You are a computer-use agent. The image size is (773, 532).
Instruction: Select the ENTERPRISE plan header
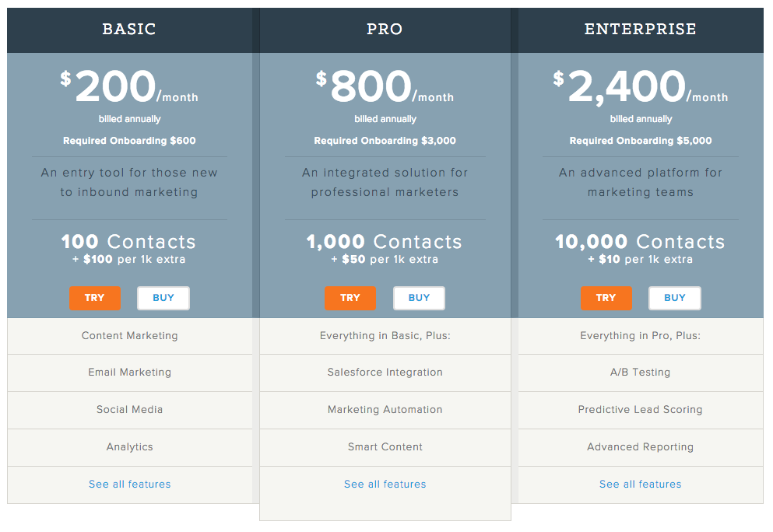(x=641, y=30)
